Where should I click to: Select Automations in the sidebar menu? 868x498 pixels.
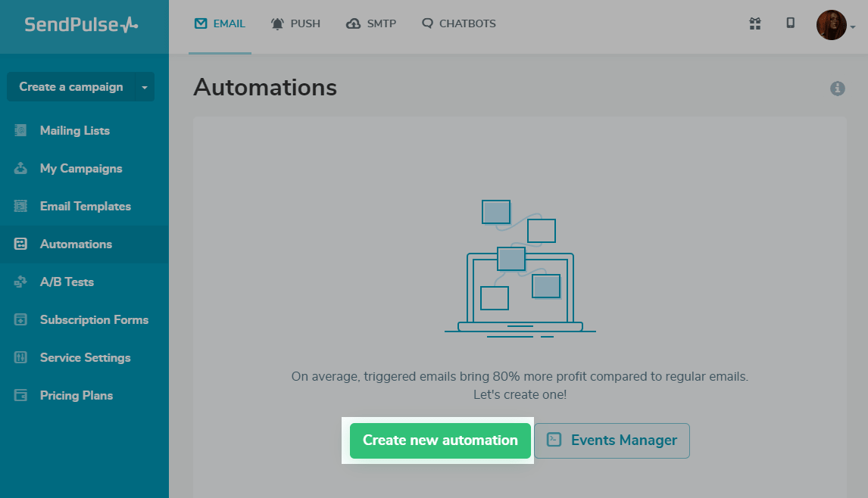[x=76, y=244]
